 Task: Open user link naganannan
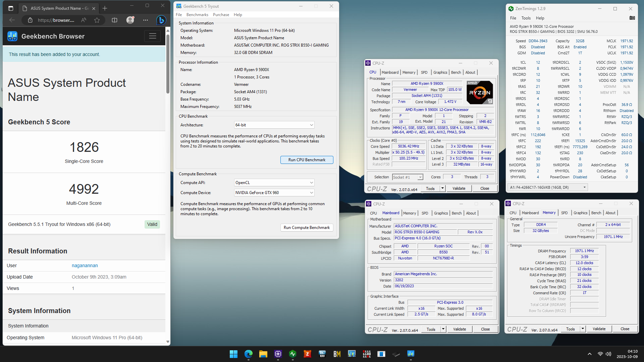[85, 265]
